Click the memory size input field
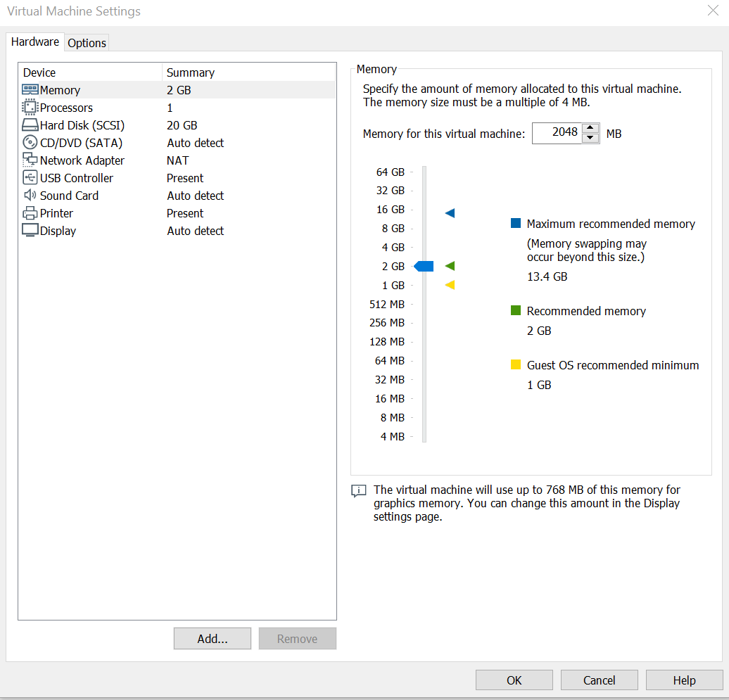 tap(557, 133)
